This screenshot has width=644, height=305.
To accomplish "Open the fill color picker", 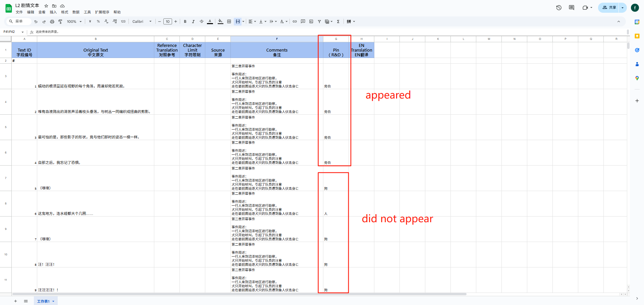I will pos(220,21).
